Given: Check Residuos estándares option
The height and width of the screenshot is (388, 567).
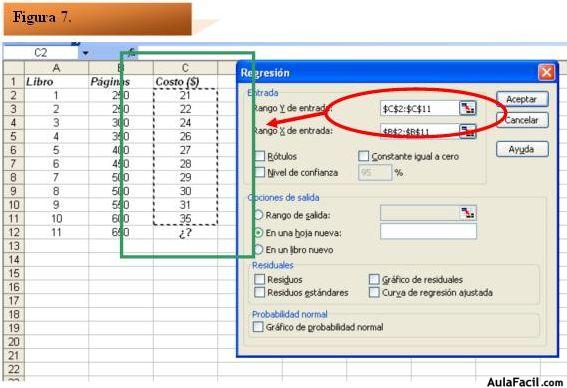Looking at the screenshot, I should coord(260,292).
